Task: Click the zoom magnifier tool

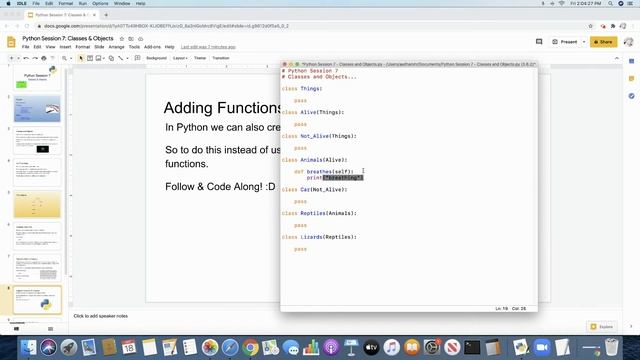Action: pyautogui.click(x=64, y=58)
